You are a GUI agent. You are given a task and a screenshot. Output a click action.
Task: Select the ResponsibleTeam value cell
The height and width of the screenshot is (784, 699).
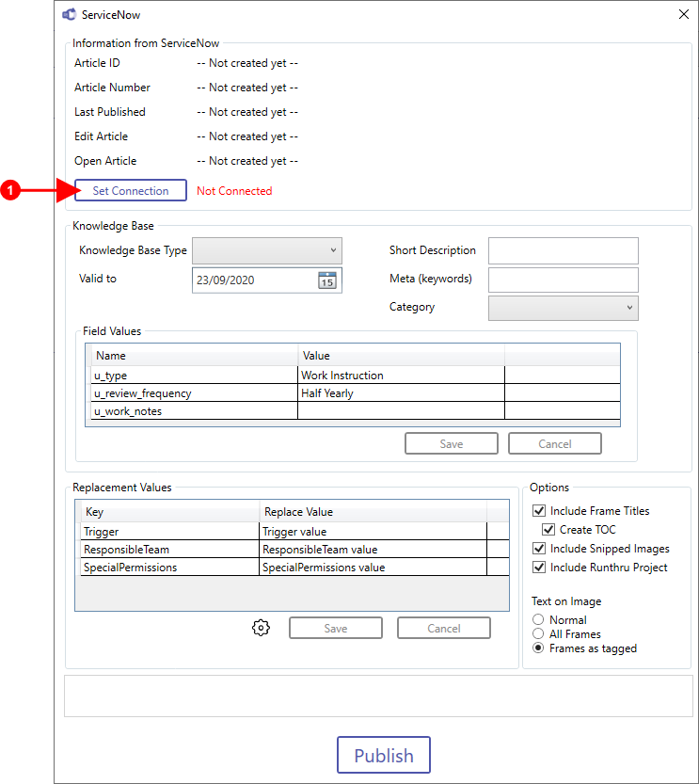(x=373, y=549)
